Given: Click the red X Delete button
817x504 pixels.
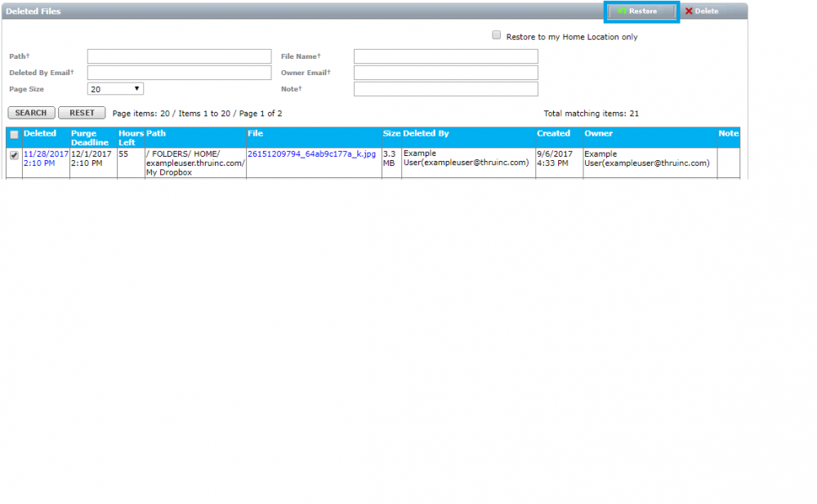Looking at the screenshot, I should [701, 11].
